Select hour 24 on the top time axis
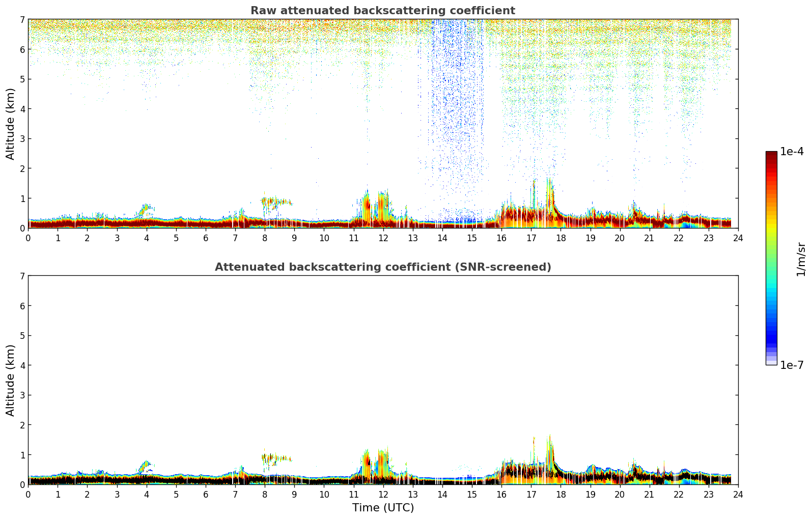Viewport: 812px width, 519px height. (x=738, y=238)
